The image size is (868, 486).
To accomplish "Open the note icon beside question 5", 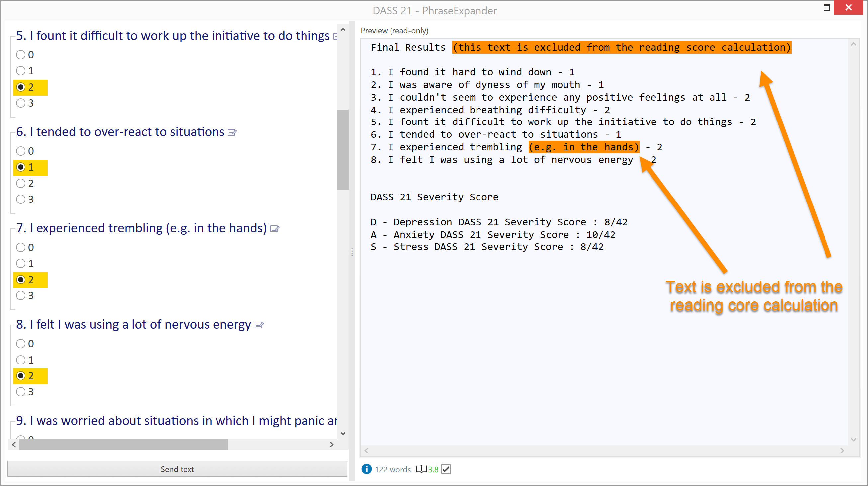I will (x=335, y=36).
